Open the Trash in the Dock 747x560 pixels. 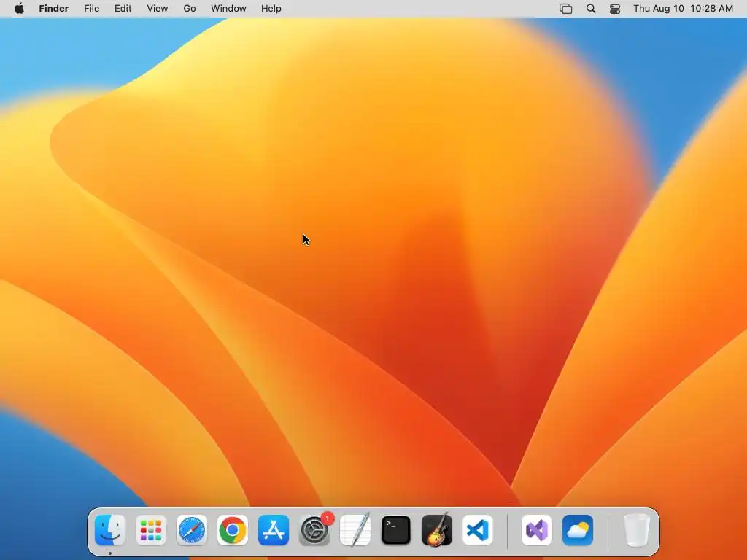[637, 530]
